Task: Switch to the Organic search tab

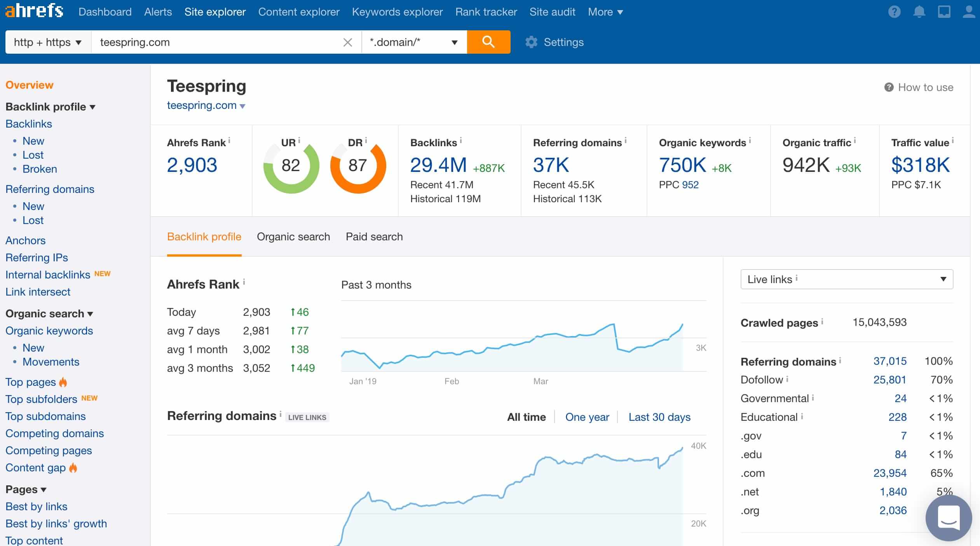Action: [293, 236]
